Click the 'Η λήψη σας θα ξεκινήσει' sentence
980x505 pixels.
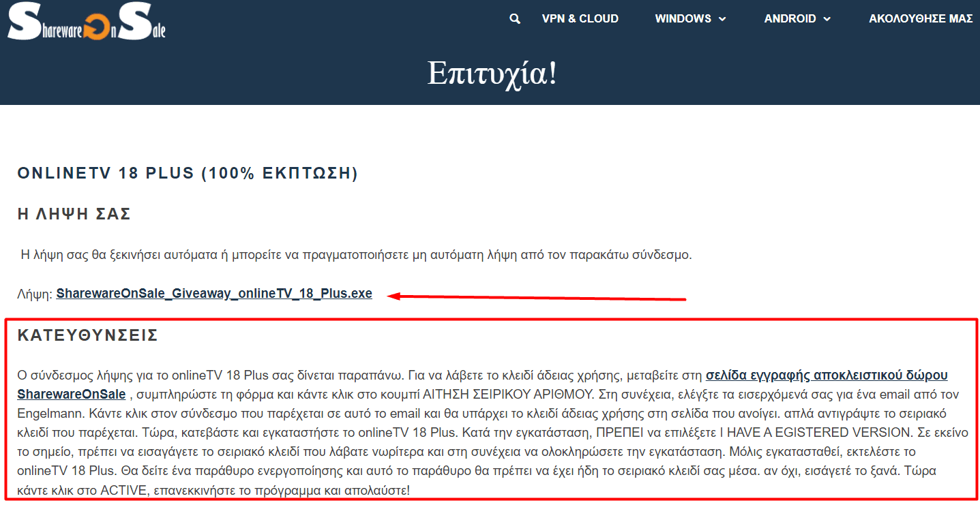click(357, 256)
